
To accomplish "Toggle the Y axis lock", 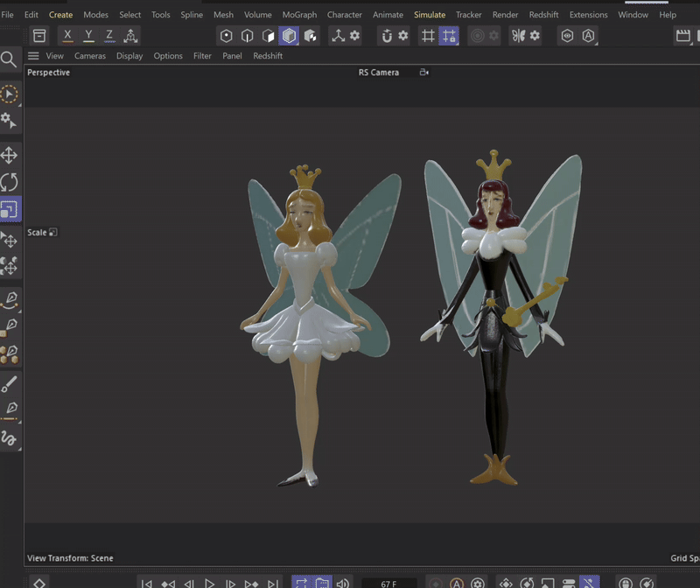I will point(88,36).
